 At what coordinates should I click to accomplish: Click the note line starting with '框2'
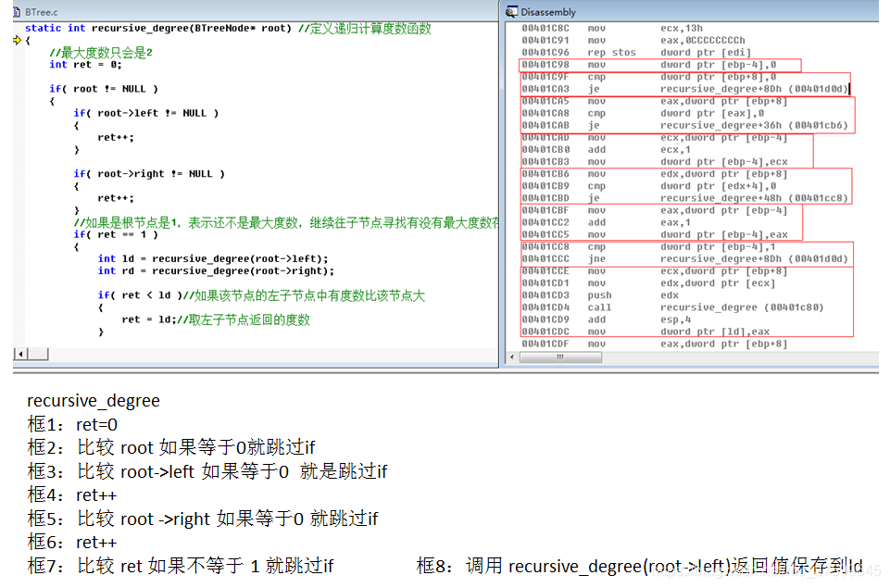(170, 448)
